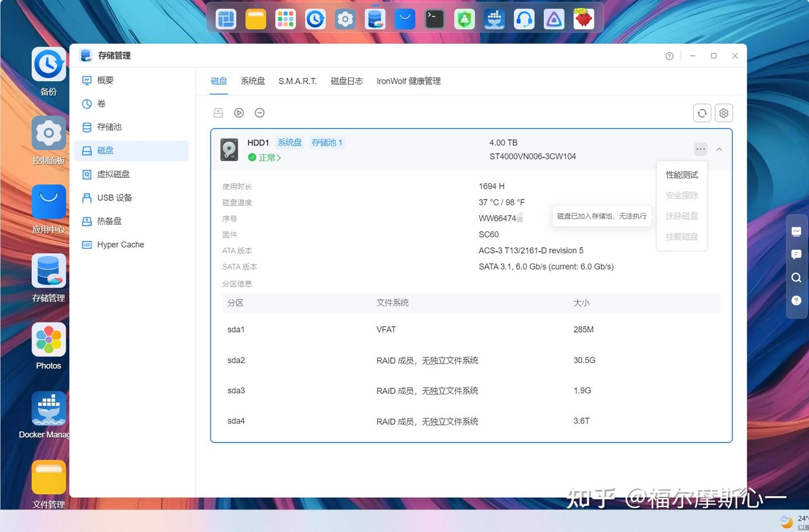Click the model text ST4000VN006-3CW104

point(533,157)
